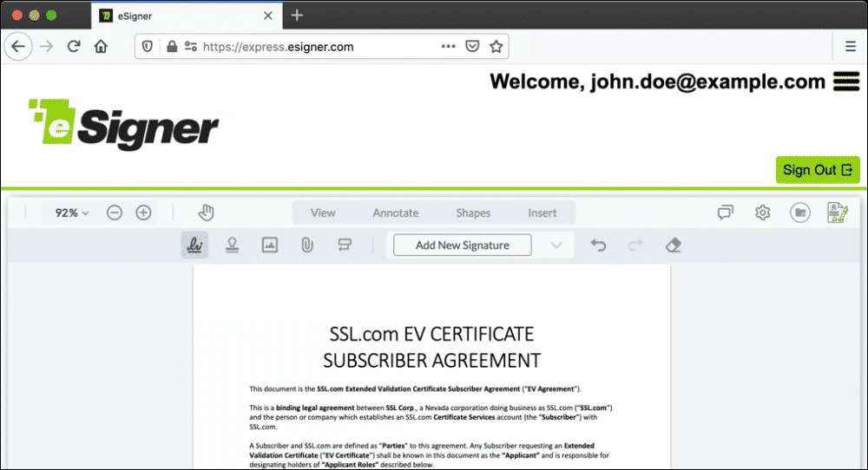This screenshot has width=868, height=470.
Task: Select the rubber stamp tool
Action: 232,245
